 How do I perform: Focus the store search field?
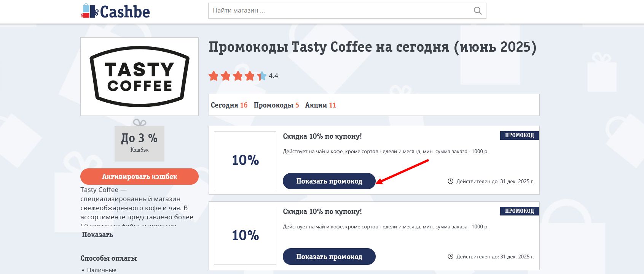pos(347,11)
